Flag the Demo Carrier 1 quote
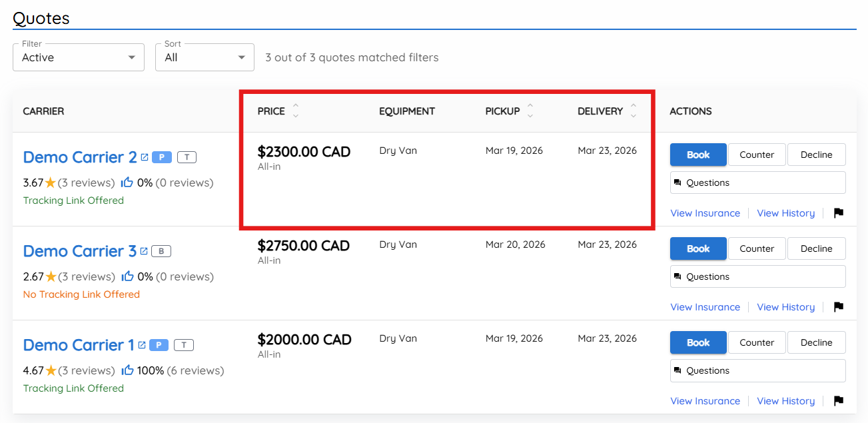868x423 pixels. 839,401
